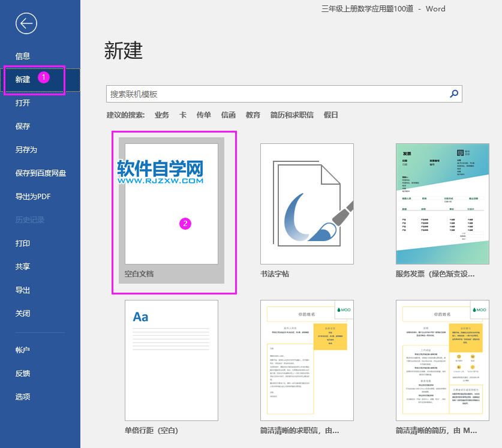Click the search magnifier icon
Screen dimensions: 502x448
(x=454, y=94)
